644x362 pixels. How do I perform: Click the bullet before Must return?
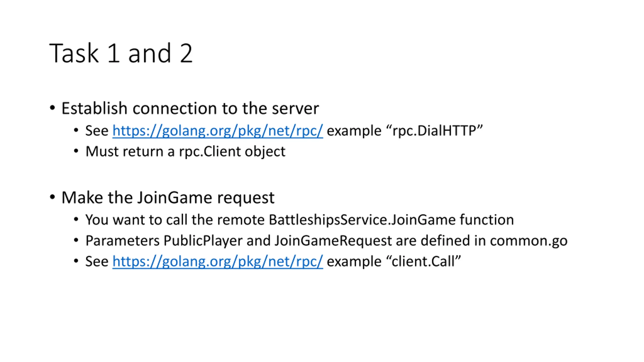point(76,151)
